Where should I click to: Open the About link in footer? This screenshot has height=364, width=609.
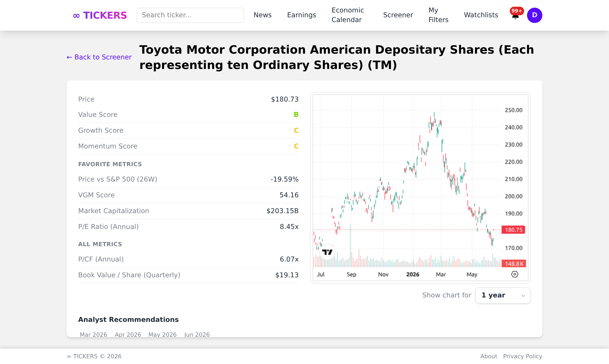488,356
